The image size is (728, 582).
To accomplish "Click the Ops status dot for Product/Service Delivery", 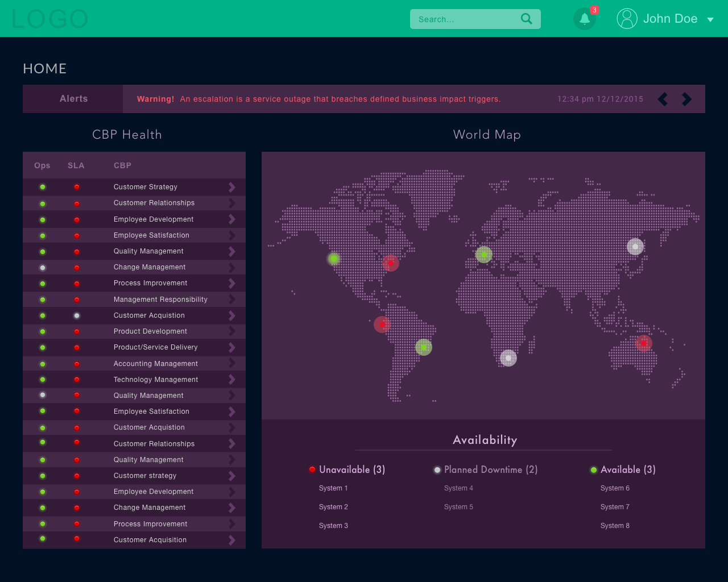I will coord(43,347).
